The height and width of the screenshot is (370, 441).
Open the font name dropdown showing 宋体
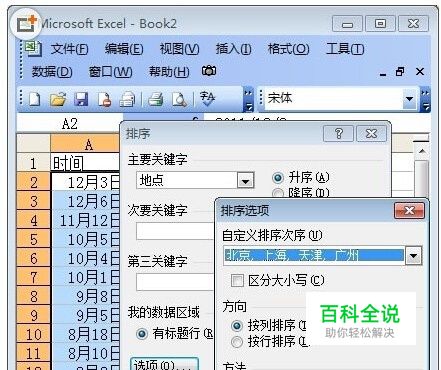pos(409,99)
